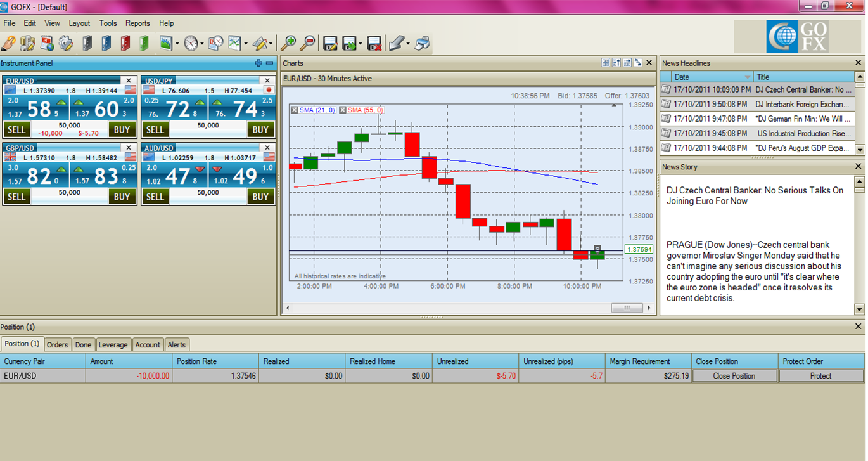Click the fourth icon in Charts header
The width and height of the screenshot is (868, 461).
(x=638, y=63)
